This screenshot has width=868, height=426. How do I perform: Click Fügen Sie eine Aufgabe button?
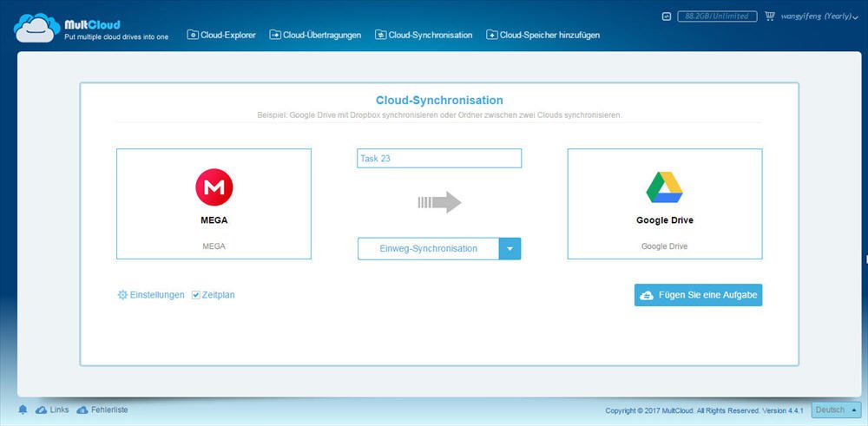(698, 295)
